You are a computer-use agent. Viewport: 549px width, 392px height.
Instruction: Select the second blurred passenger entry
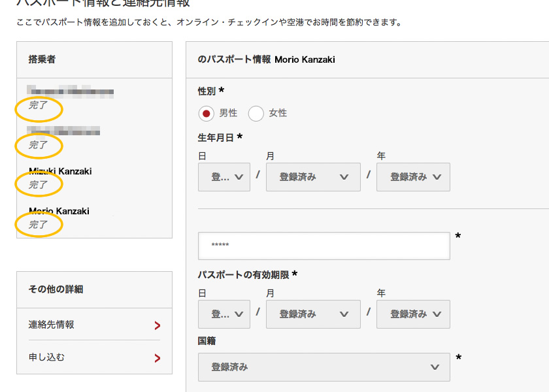click(63, 131)
